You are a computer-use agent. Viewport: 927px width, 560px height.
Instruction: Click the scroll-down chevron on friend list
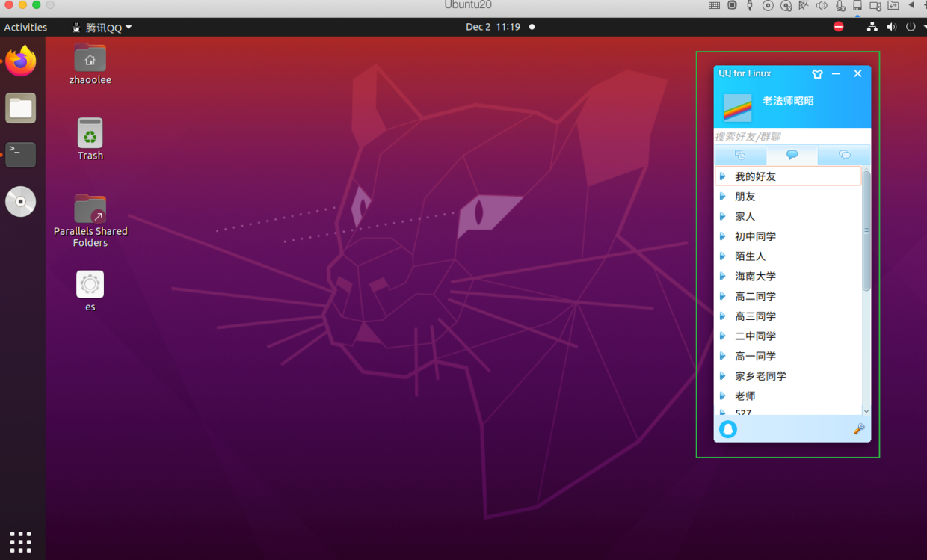click(x=866, y=411)
